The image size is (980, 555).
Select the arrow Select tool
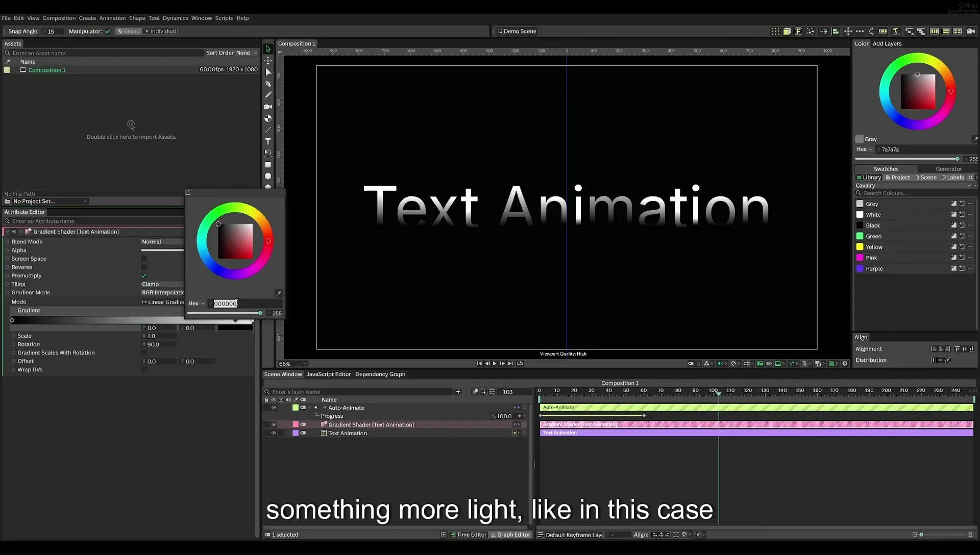[268, 49]
